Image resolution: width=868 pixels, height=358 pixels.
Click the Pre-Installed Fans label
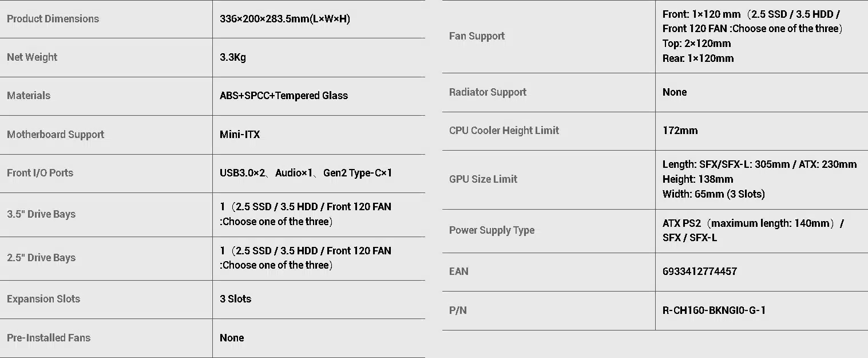point(49,338)
